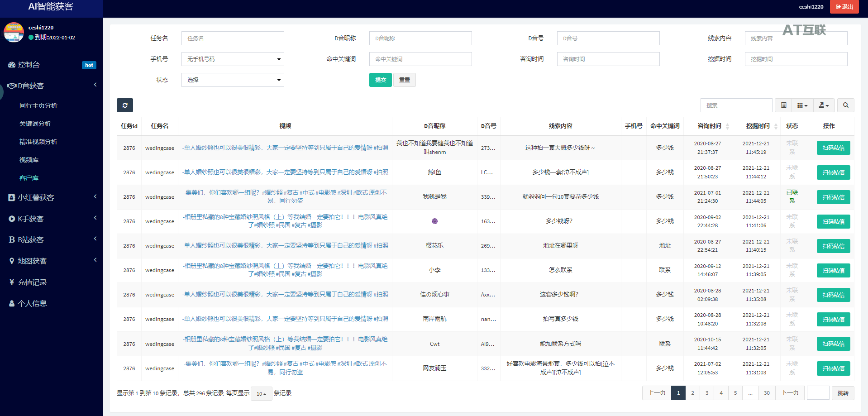Open the 状态 select dropdown
This screenshot has height=416, width=868.
click(233, 80)
